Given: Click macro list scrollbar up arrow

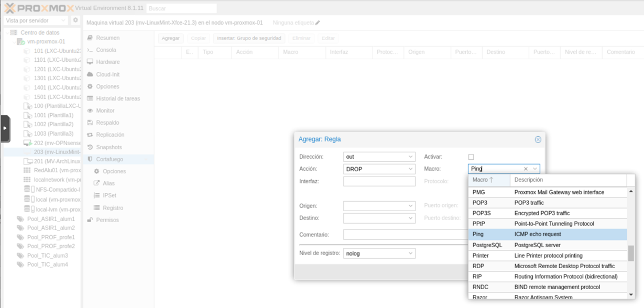Looking at the screenshot, I should click(x=631, y=191).
